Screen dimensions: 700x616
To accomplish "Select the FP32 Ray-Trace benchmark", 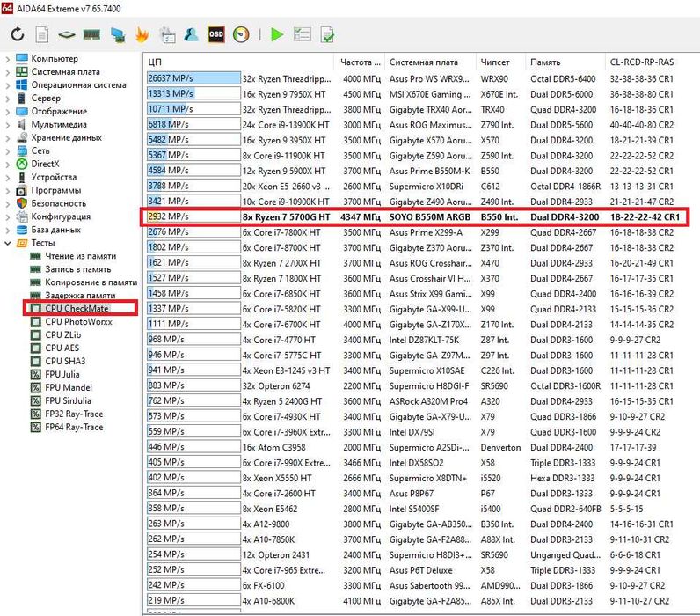I will pyautogui.click(x=74, y=414).
